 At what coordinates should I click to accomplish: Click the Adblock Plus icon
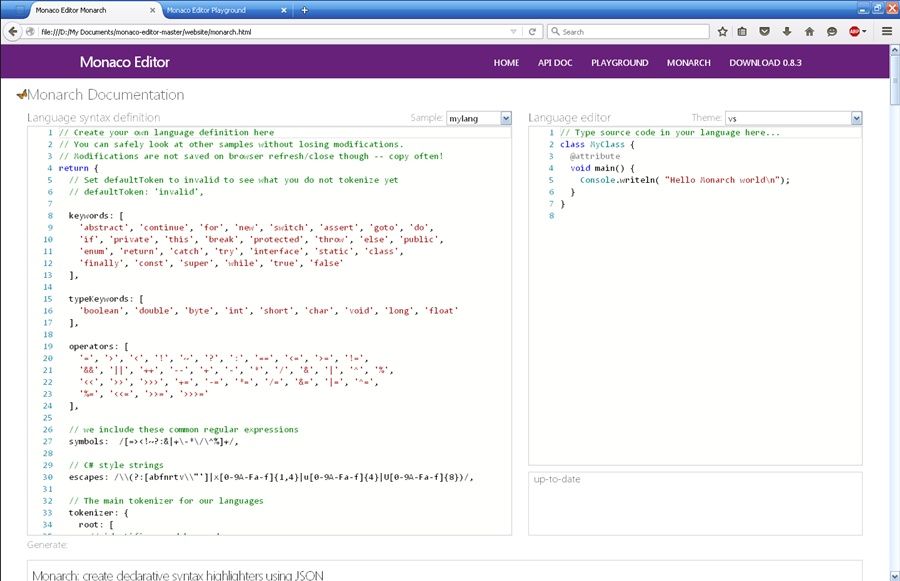tap(855, 32)
